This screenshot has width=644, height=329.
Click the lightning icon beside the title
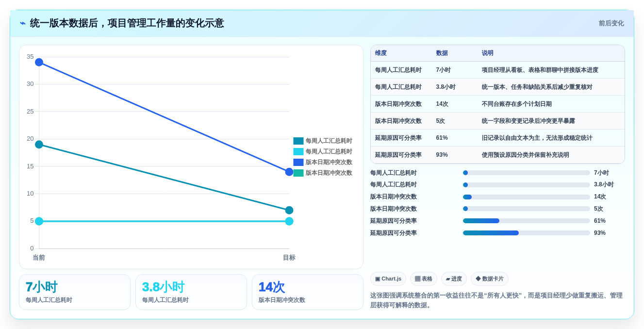pyautogui.click(x=23, y=23)
